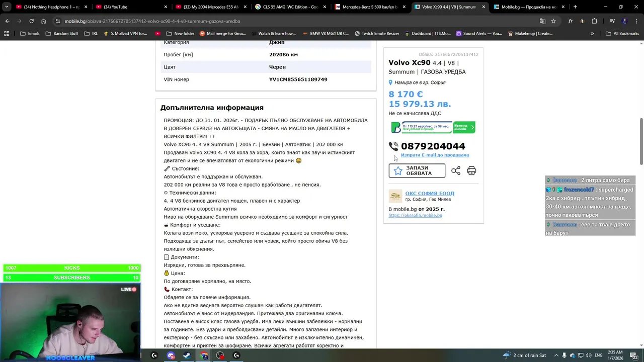Click the phone number 0879204044
The width and height of the screenshot is (644, 362).
(433, 146)
